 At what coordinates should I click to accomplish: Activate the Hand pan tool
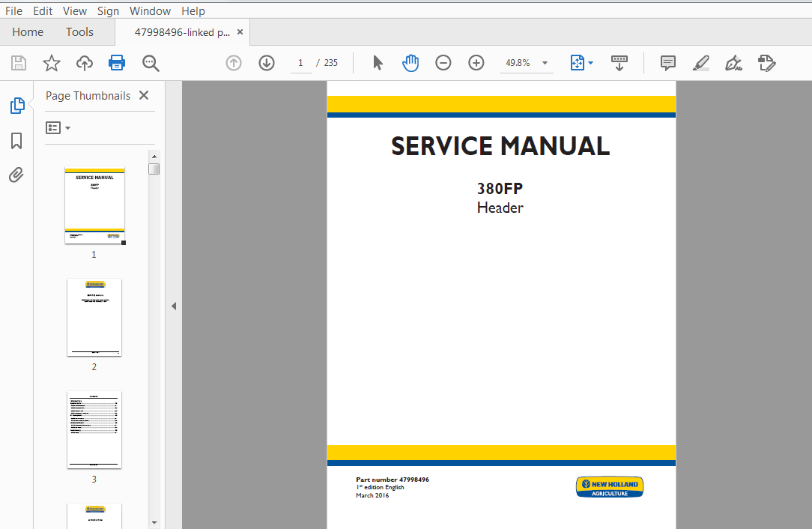pyautogui.click(x=410, y=63)
